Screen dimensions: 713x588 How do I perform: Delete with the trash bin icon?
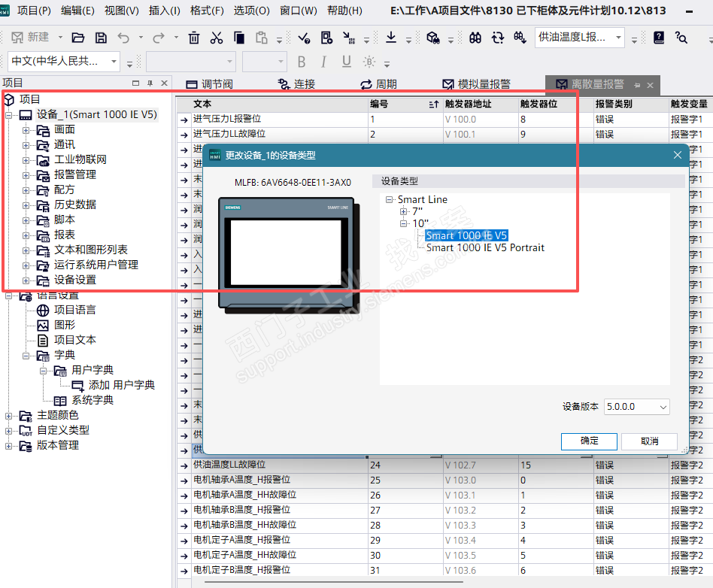194,38
